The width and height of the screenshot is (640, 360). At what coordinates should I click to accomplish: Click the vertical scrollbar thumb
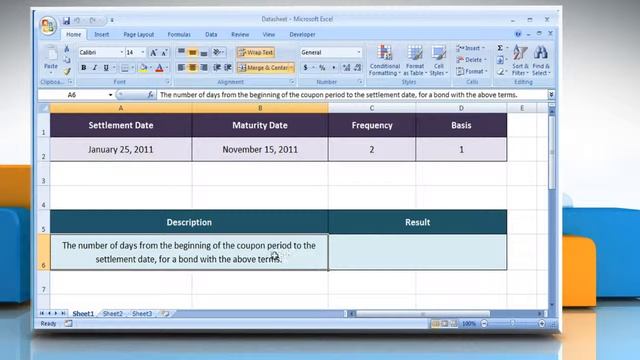[x=551, y=153]
